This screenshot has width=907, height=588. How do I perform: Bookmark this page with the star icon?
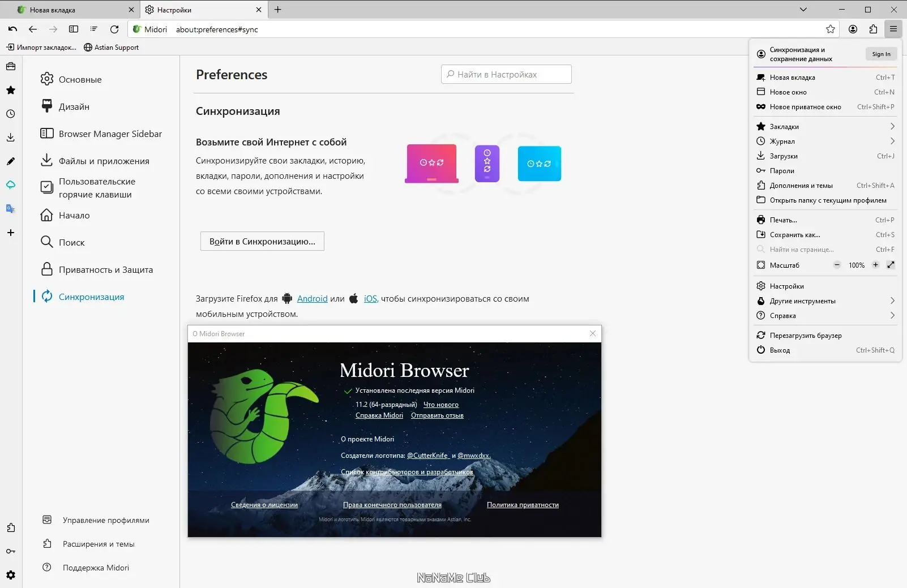tap(831, 29)
